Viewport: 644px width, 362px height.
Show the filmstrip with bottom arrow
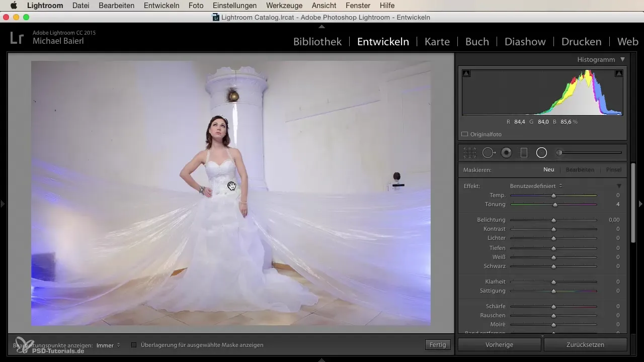(x=322, y=359)
